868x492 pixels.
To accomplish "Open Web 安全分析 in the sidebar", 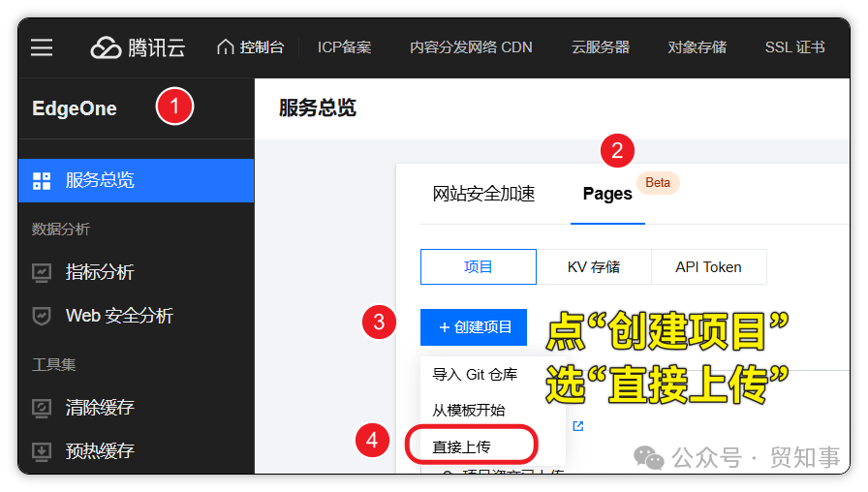I will (x=119, y=316).
